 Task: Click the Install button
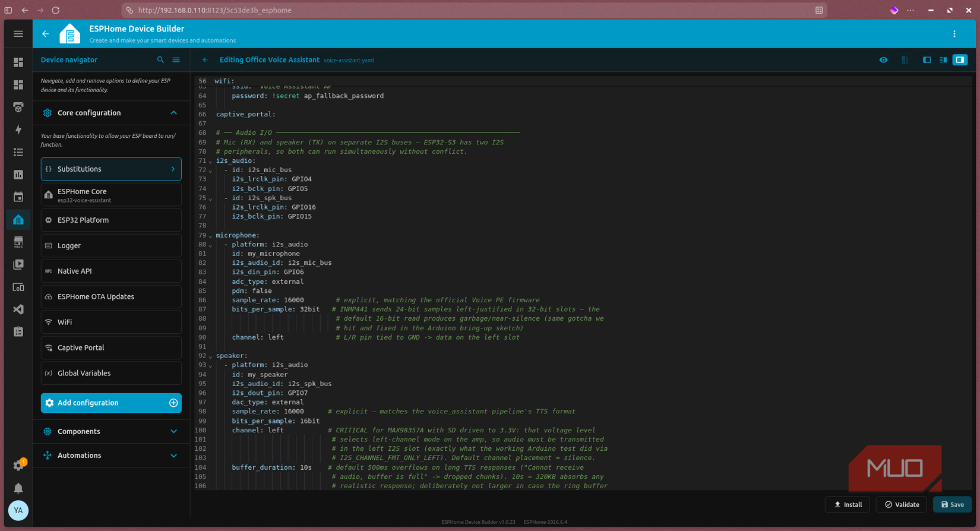[x=848, y=505]
